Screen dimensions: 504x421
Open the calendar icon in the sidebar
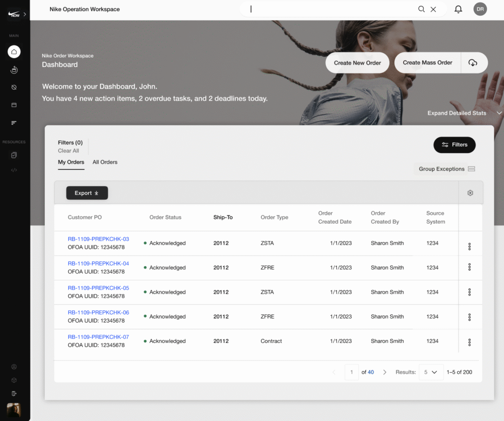click(x=14, y=105)
